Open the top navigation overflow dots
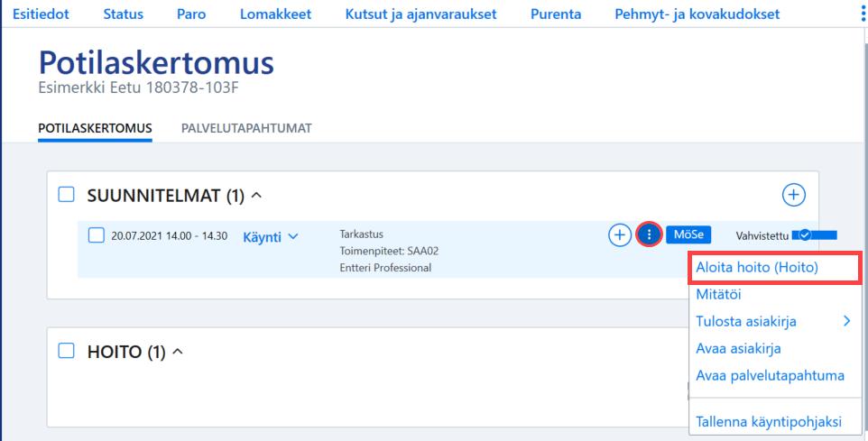868x441 pixels. tap(864, 14)
